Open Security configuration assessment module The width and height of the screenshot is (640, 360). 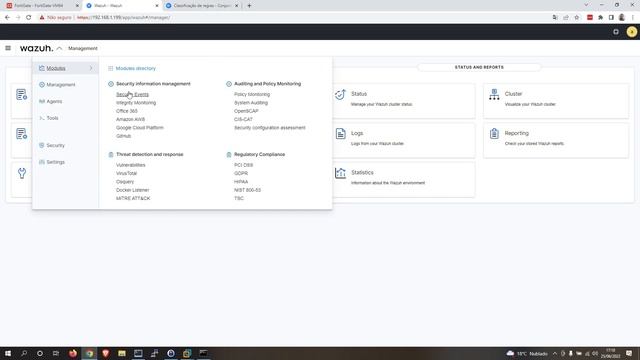(270, 128)
